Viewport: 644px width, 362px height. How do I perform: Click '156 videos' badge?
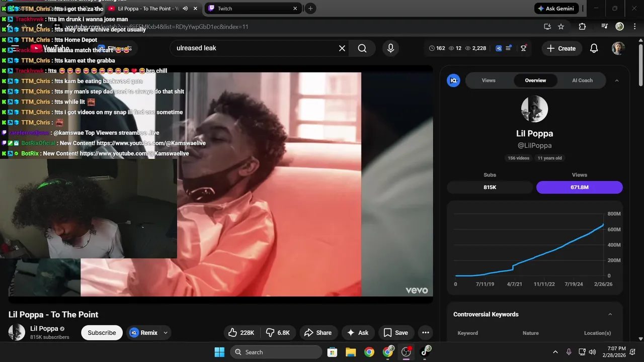tap(519, 158)
